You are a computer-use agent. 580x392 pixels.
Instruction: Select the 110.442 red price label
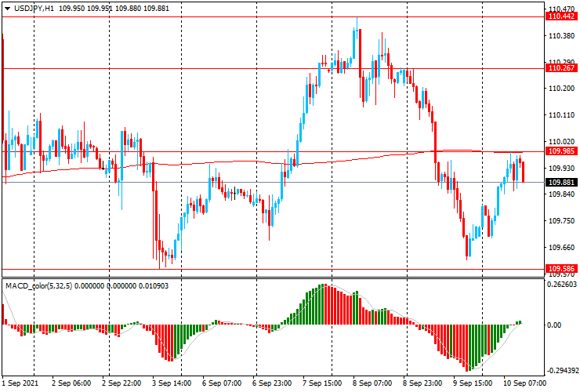click(x=561, y=16)
